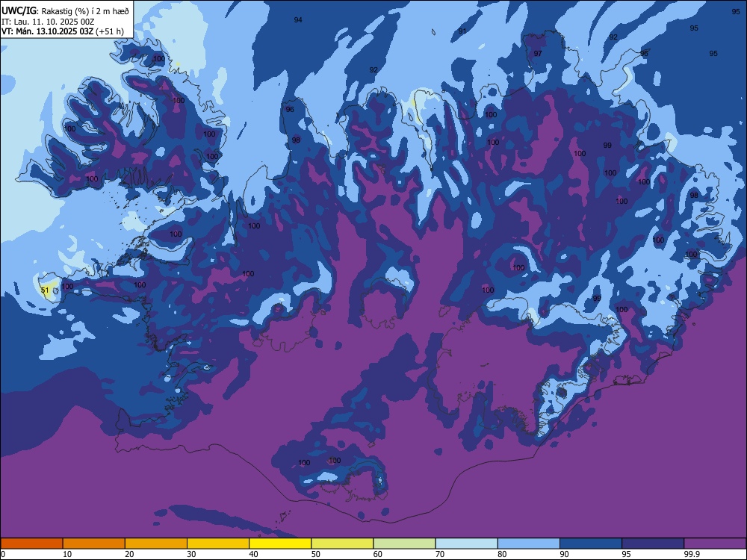Click the pale blue 70–80 legend swatch
Image resolution: width=747 pixels, height=560 pixels.
[x=466, y=544]
